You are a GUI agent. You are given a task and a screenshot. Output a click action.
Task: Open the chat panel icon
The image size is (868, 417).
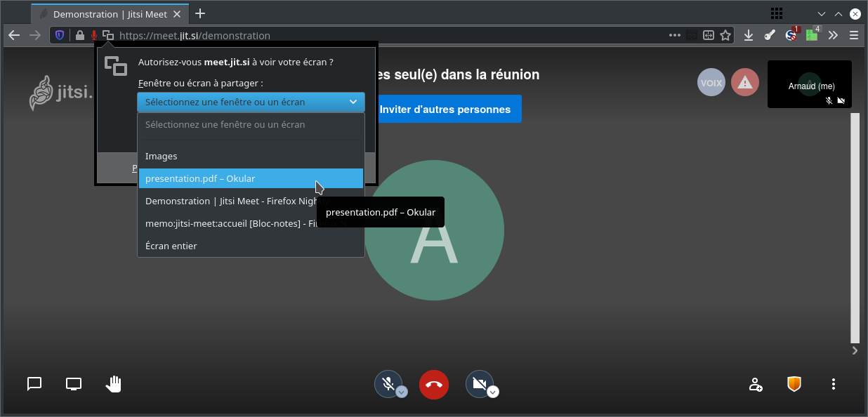tap(34, 384)
